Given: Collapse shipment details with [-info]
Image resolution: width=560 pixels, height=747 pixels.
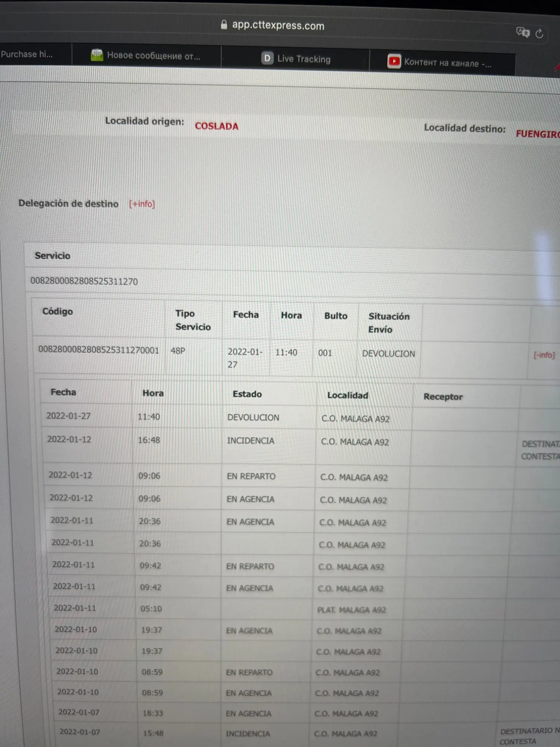Looking at the screenshot, I should (544, 355).
